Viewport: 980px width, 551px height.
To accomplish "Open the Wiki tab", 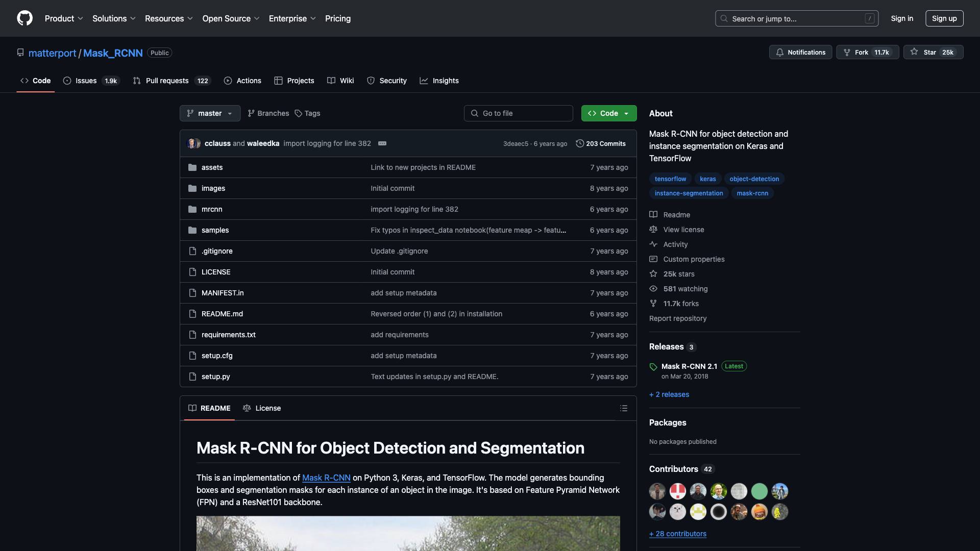I will coord(340,81).
